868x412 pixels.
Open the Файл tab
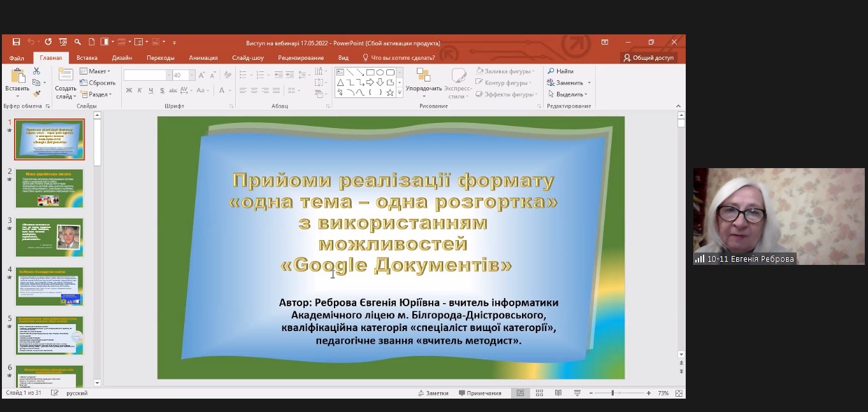[x=17, y=58]
